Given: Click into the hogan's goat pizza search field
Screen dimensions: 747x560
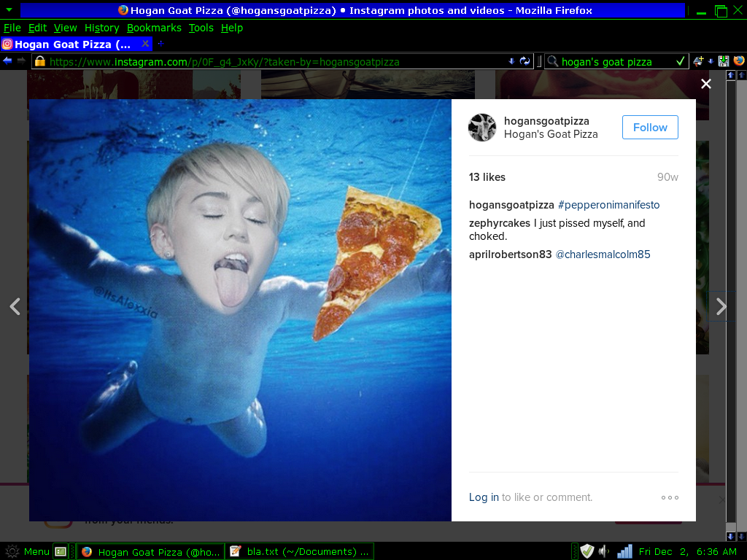Looking at the screenshot, I should (x=617, y=61).
